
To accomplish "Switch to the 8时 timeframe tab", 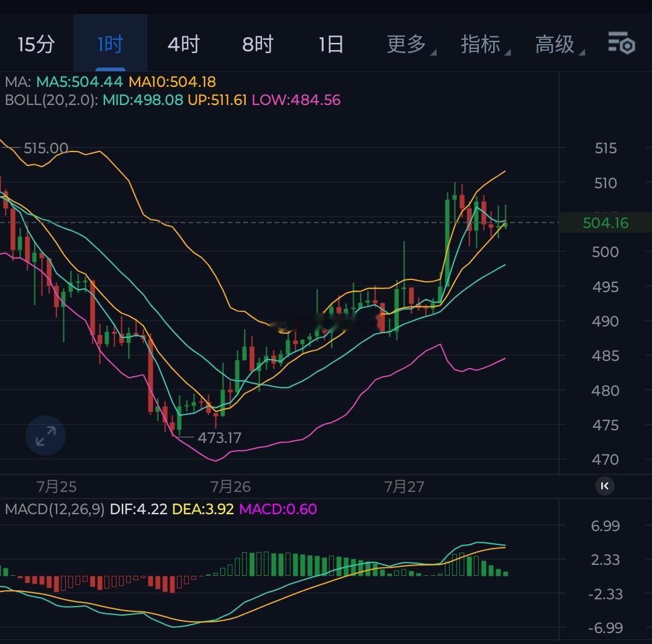I will pos(257,44).
